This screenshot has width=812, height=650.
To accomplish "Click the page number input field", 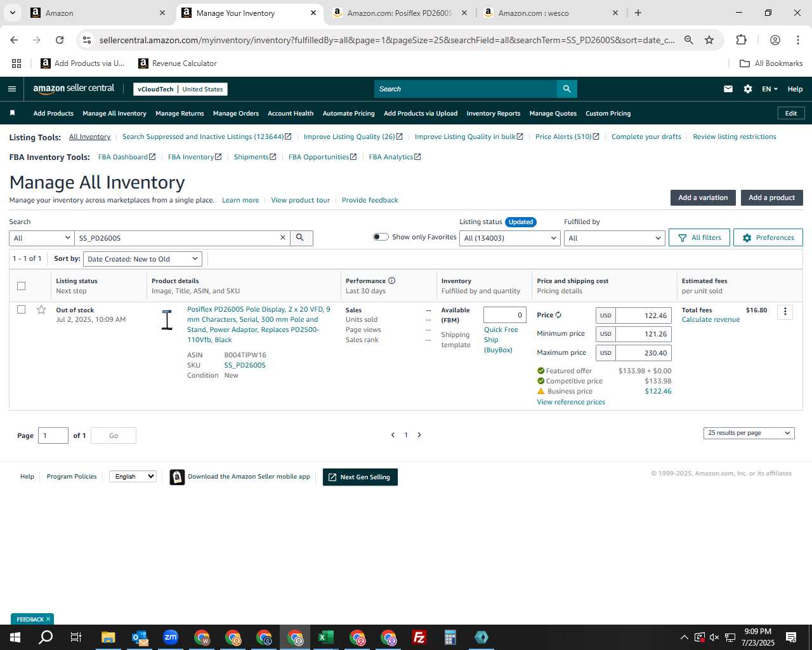I will pos(53,435).
